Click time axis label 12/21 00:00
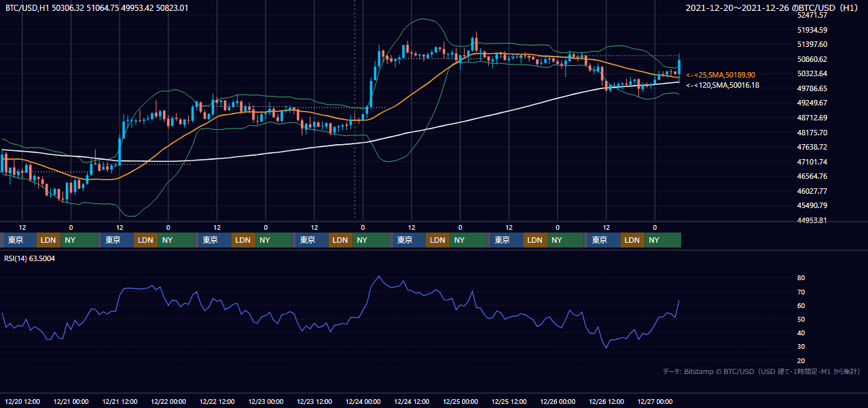 [71, 402]
